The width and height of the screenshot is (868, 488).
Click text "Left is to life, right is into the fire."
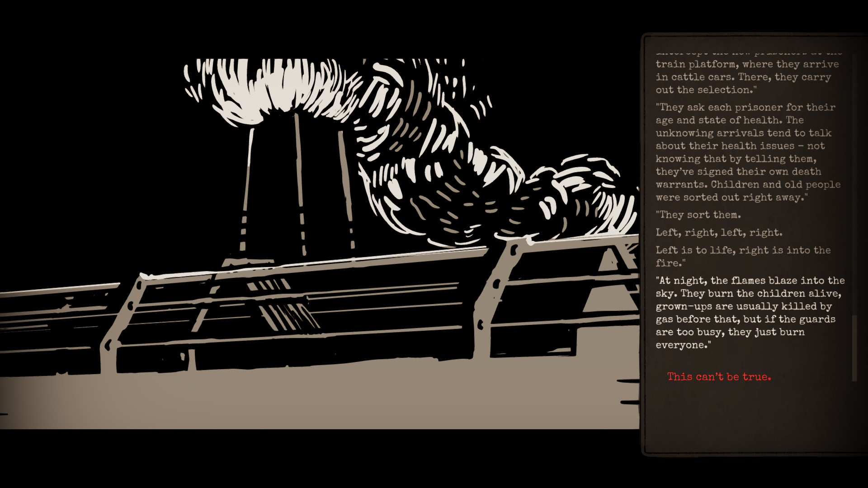pos(743,256)
